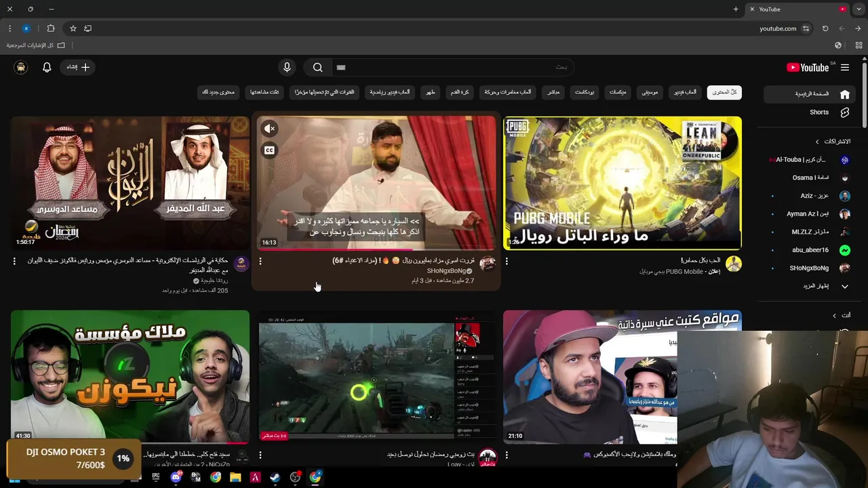The image size is (868, 488).
Task: Open PUBG Mobile ad thumbnail
Action: tap(623, 183)
